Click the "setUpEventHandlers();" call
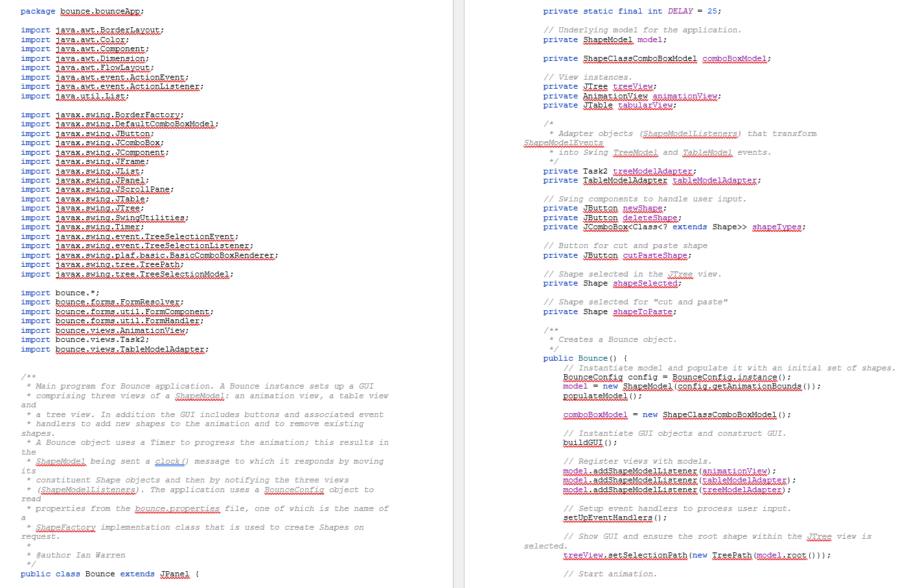 pos(615,517)
